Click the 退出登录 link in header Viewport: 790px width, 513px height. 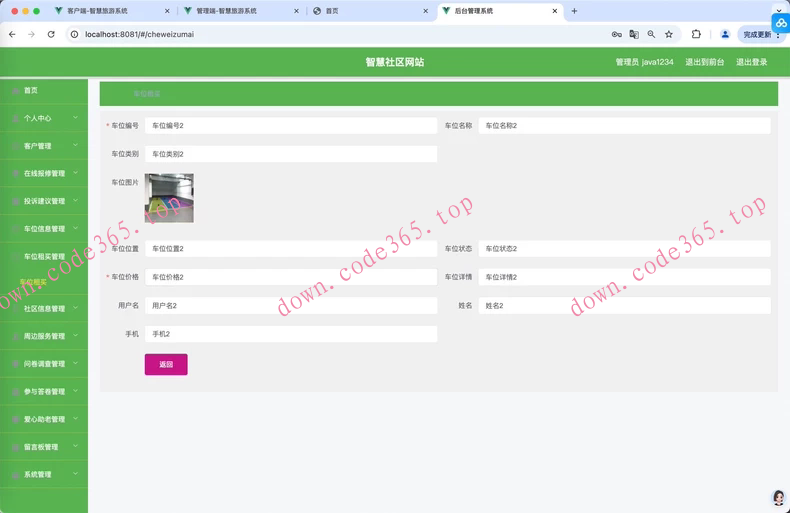coord(751,62)
